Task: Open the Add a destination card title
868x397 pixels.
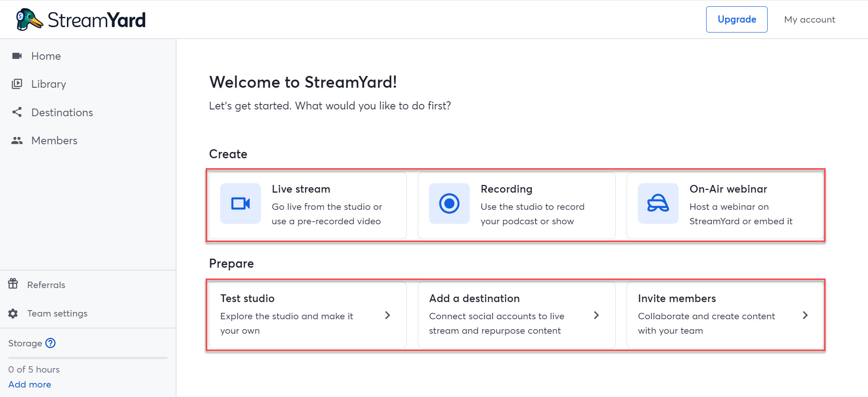Action: 474,298
